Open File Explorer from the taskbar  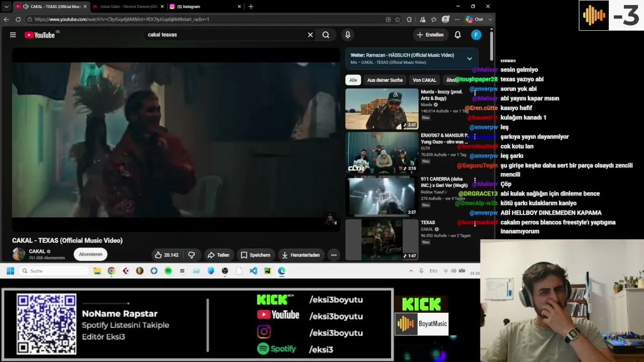click(x=97, y=271)
